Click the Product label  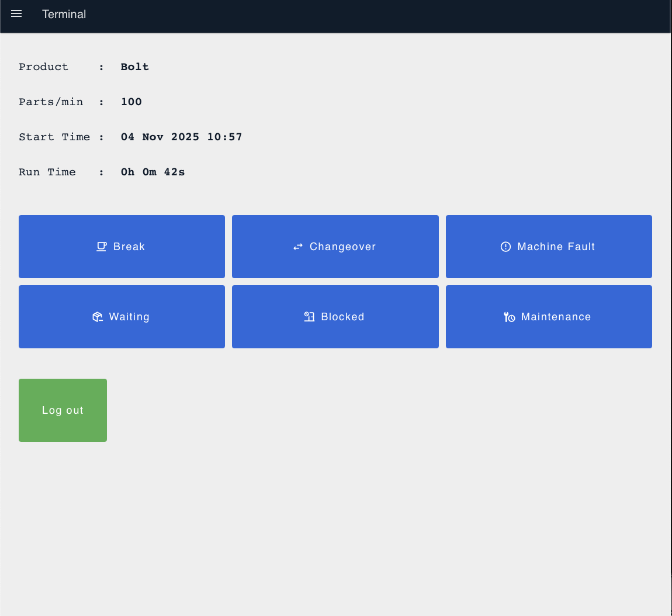click(x=43, y=67)
